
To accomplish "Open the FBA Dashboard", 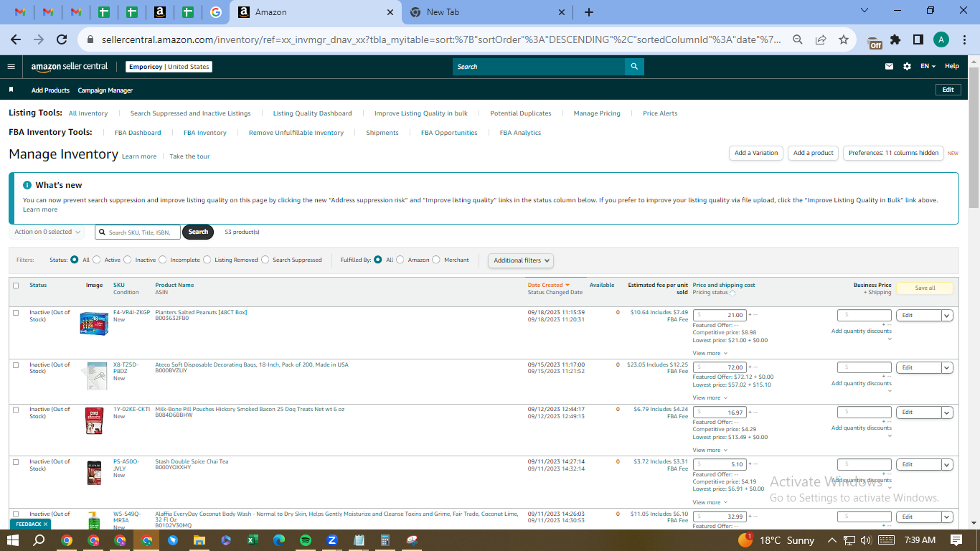I will [x=138, y=133].
